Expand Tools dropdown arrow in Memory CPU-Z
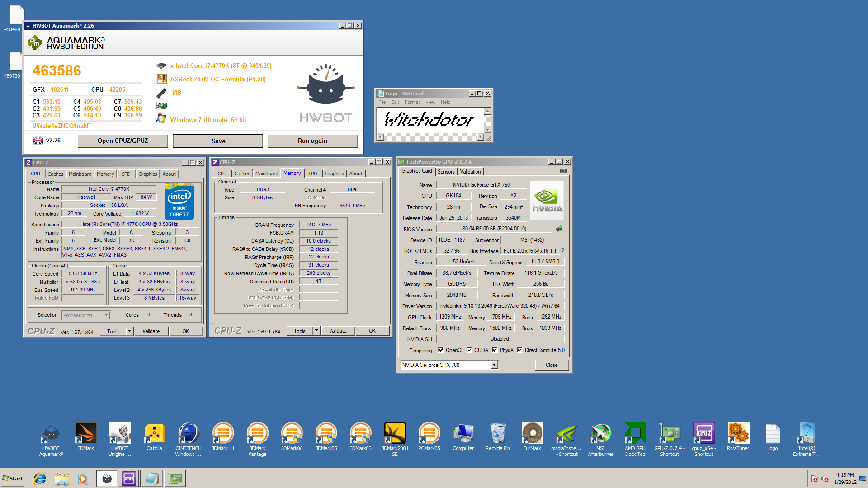Screen dimensions: 868x488 316,331
